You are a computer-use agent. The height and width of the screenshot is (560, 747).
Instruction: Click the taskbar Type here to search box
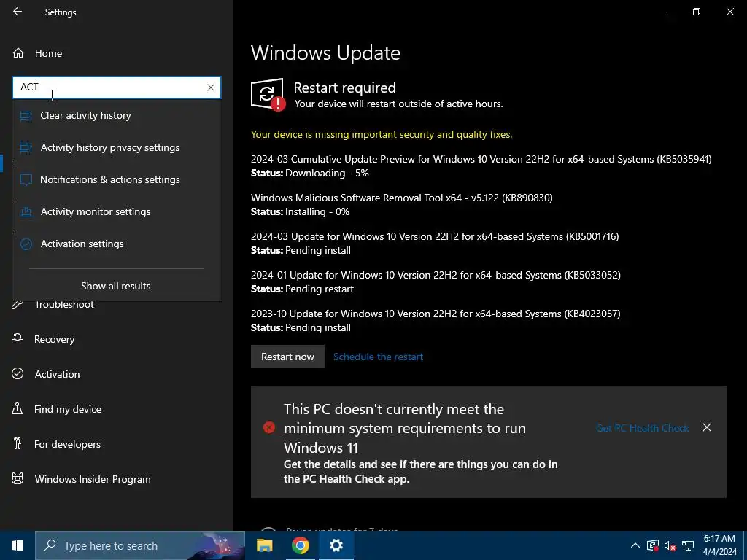click(x=140, y=545)
